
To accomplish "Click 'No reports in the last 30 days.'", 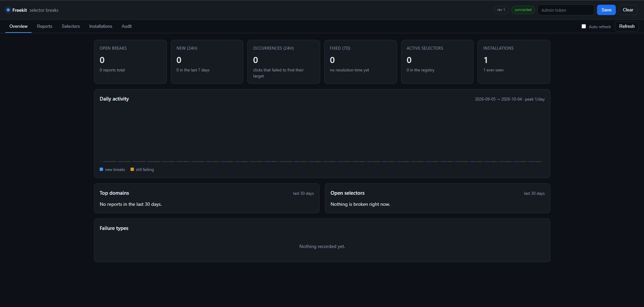I will pos(131,204).
